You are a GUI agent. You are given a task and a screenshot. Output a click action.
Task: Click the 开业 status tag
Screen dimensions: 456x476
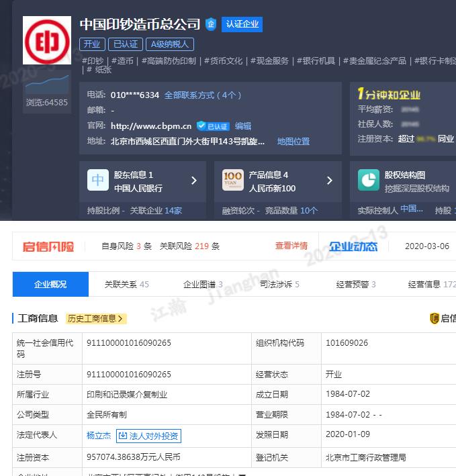click(92, 44)
